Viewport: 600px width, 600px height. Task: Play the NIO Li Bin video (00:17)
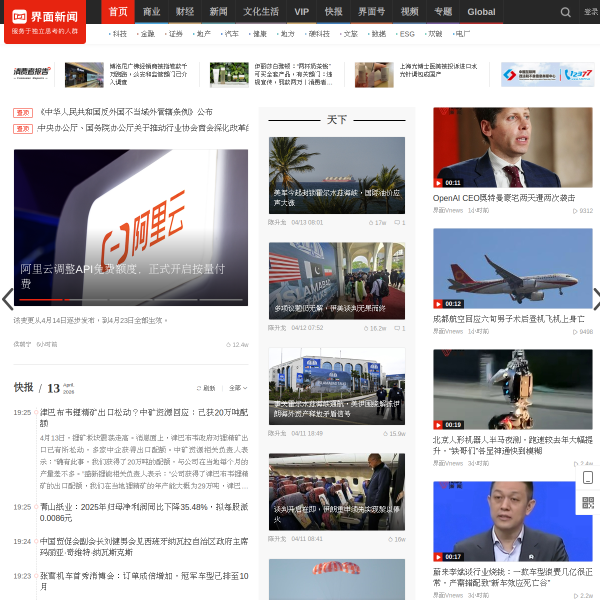[x=513, y=521]
